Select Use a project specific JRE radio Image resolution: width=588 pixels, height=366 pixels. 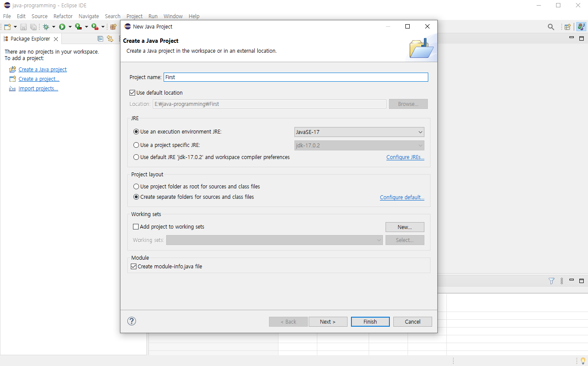(136, 145)
